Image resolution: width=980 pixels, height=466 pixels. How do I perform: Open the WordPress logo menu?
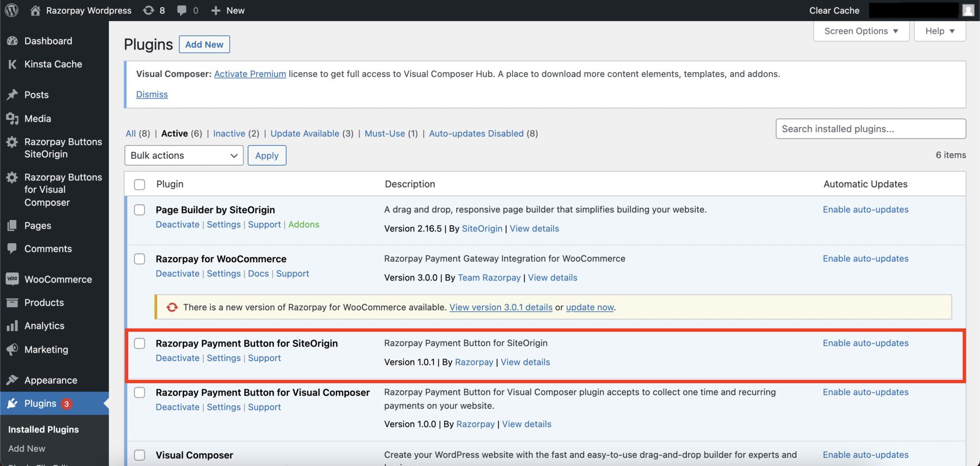(12, 10)
